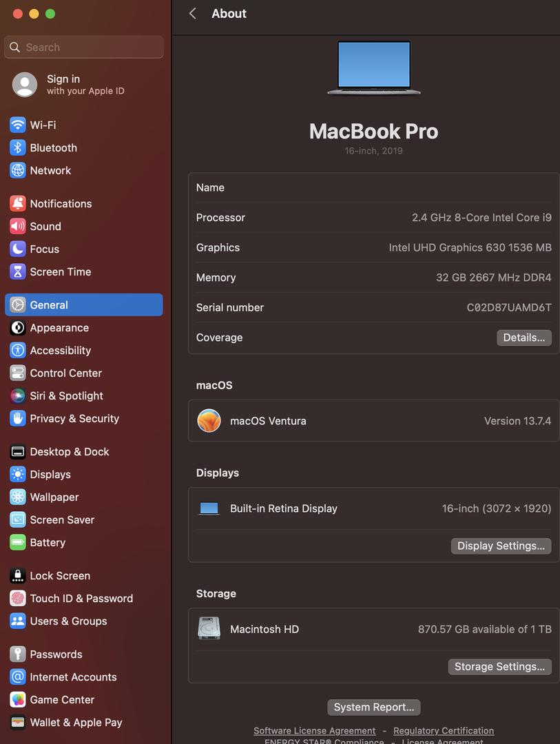
Task: Click 'Intel UHD Graphics 630 1536 MB' value
Action: (x=470, y=247)
